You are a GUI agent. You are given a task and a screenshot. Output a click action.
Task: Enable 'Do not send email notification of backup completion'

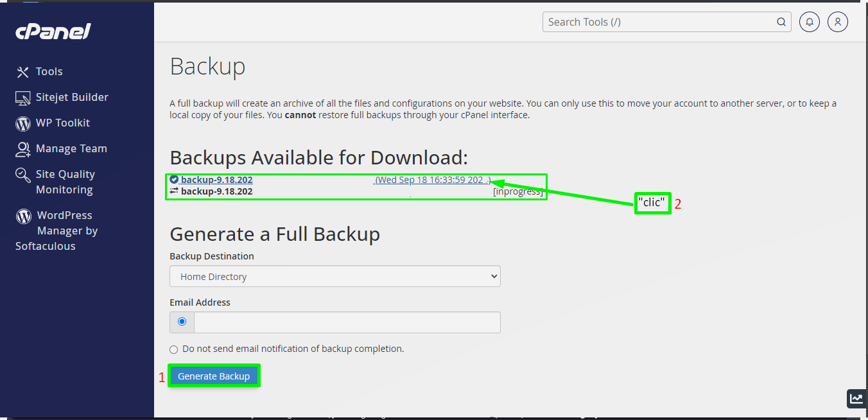point(173,349)
